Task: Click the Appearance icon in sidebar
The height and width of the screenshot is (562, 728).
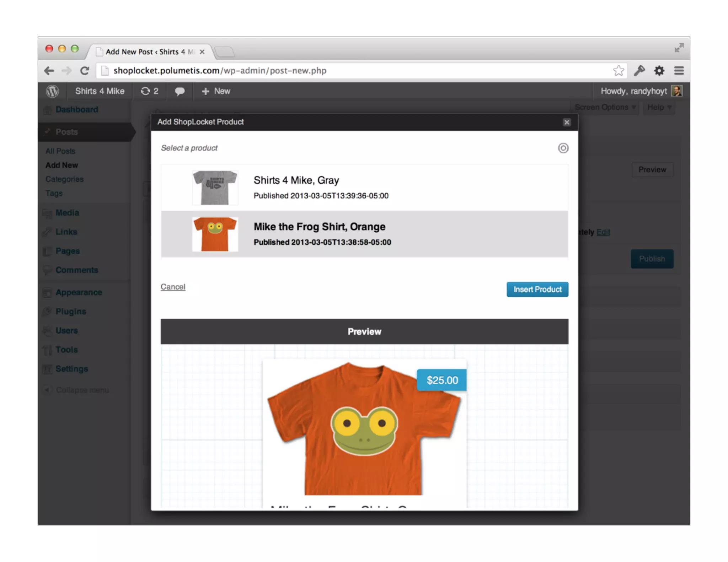Action: 47,293
